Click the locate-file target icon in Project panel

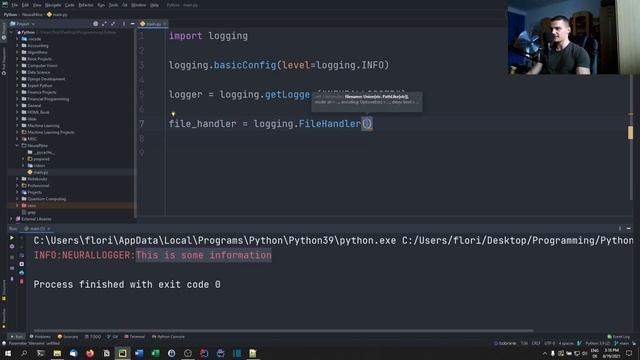click(x=96, y=24)
